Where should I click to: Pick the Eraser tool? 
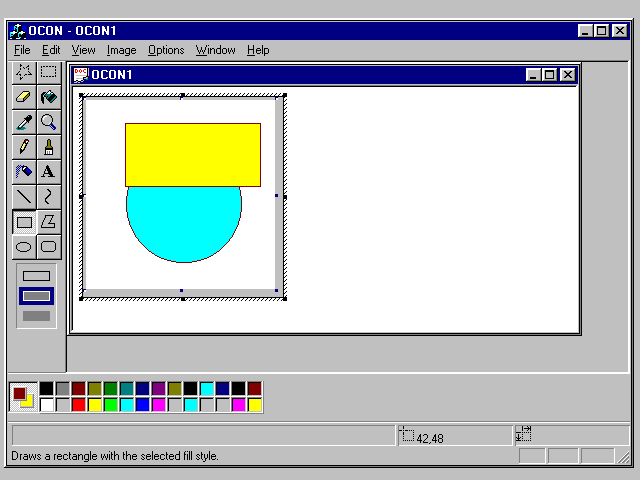[24, 97]
